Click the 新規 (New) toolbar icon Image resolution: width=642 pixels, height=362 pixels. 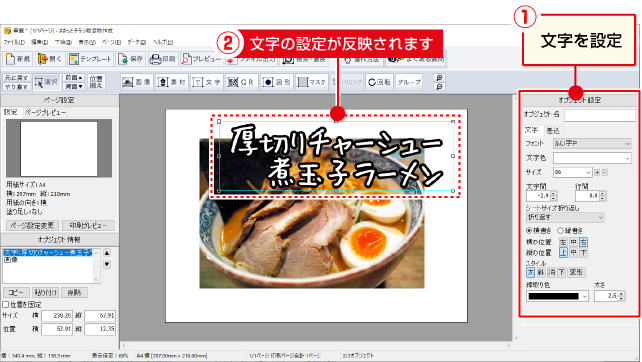click(x=17, y=59)
